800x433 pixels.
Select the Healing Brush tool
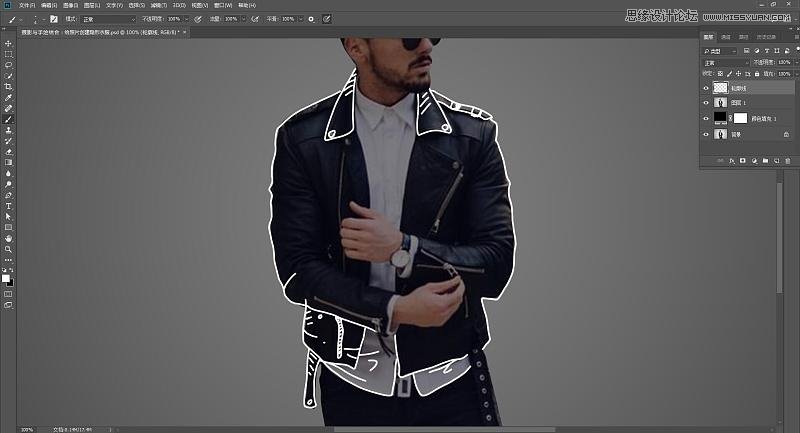(8, 108)
